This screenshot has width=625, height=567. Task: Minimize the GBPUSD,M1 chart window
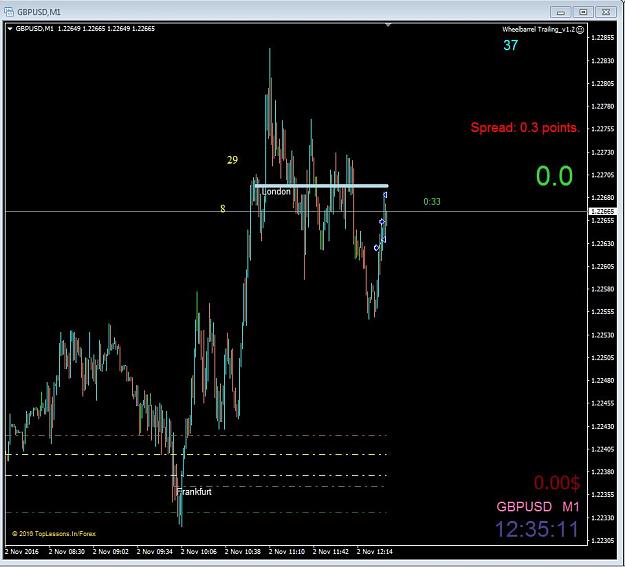(x=560, y=12)
